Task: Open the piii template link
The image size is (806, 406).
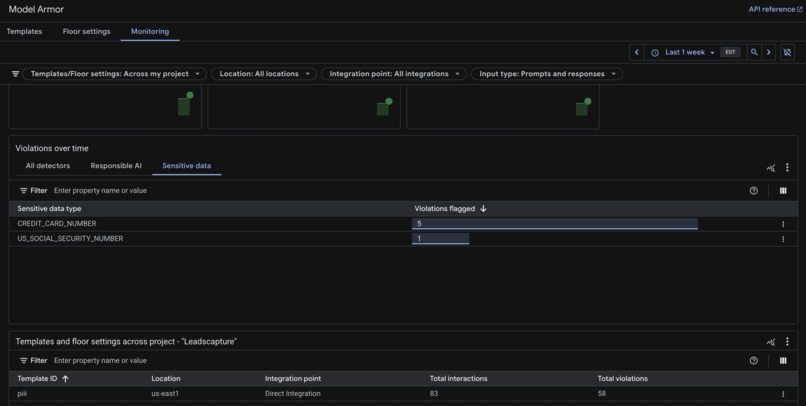Action: 22,394
